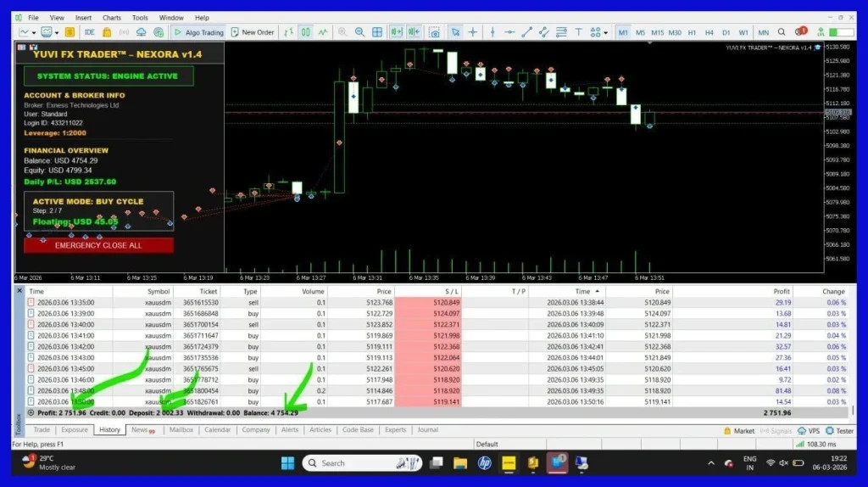
Task: Open the Market link in toolbox
Action: 739,430
